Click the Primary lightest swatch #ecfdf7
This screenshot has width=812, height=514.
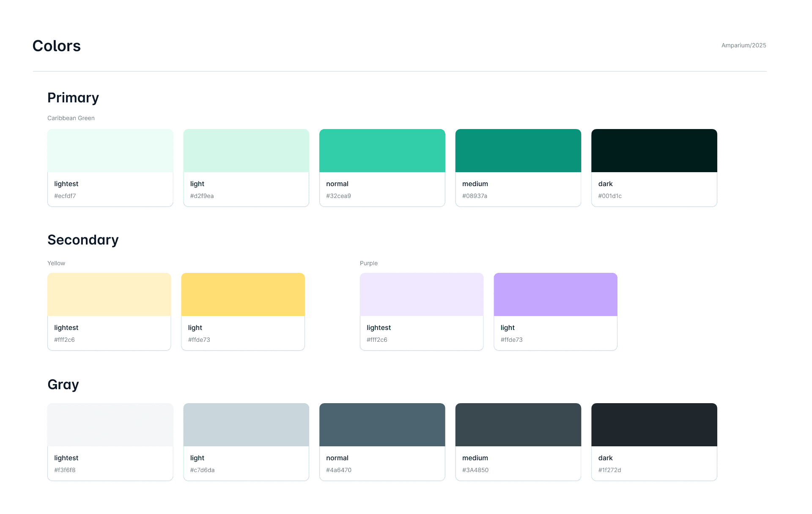click(110, 151)
